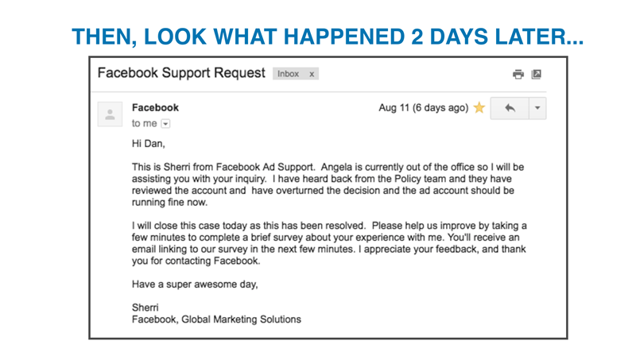
Task: Click the paragraph about closing this case
Action: click(x=328, y=243)
